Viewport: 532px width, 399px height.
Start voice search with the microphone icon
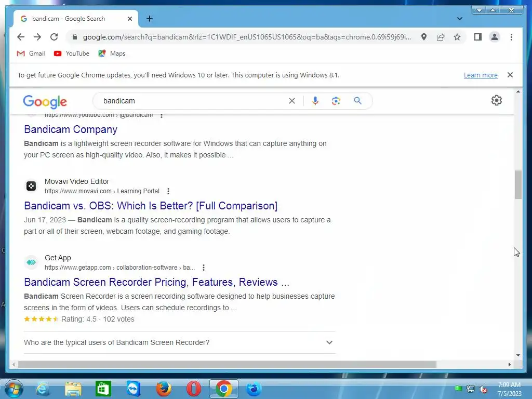[315, 101]
